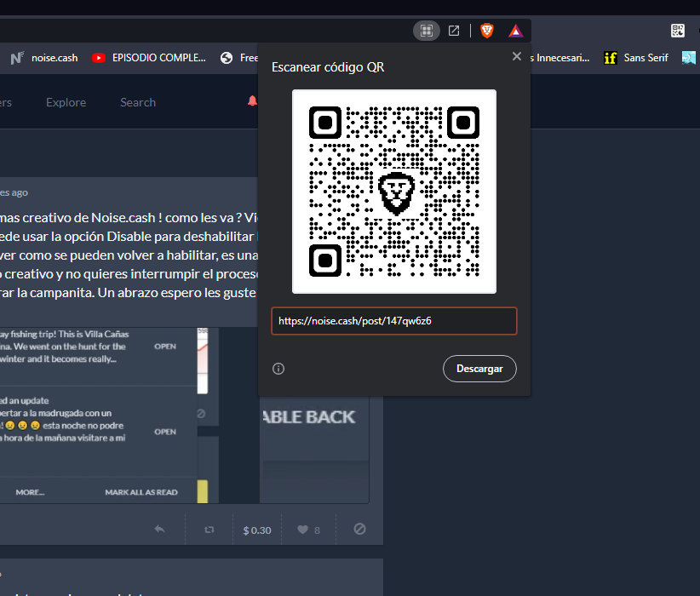Open the Innecesari... bookmark
The width and height of the screenshot is (700, 596).
point(559,58)
